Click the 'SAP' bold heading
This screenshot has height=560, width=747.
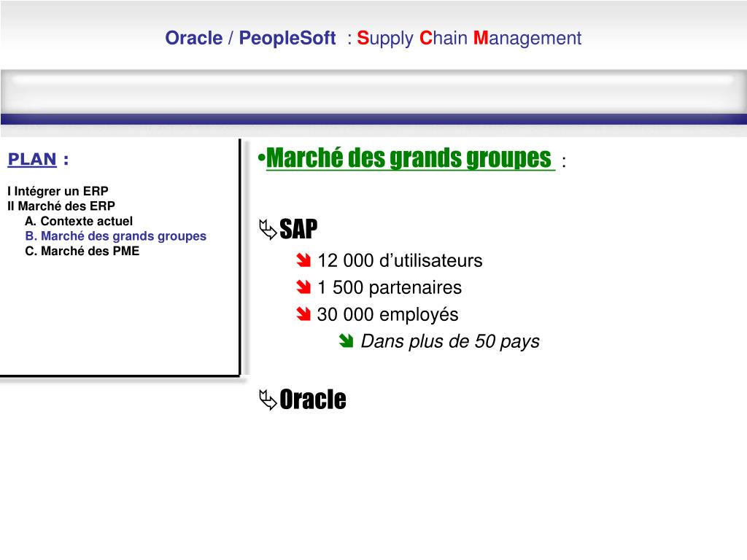(298, 229)
